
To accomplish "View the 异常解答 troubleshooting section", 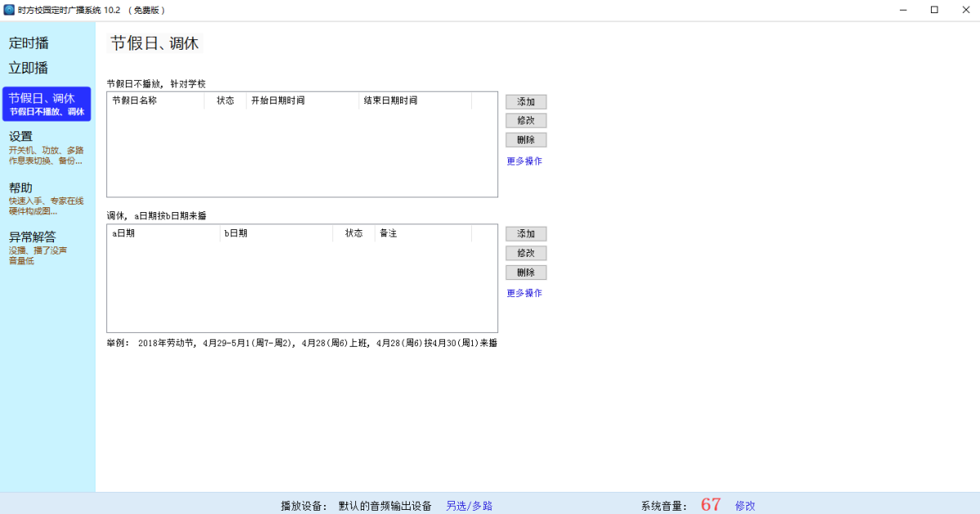I will click(x=33, y=237).
